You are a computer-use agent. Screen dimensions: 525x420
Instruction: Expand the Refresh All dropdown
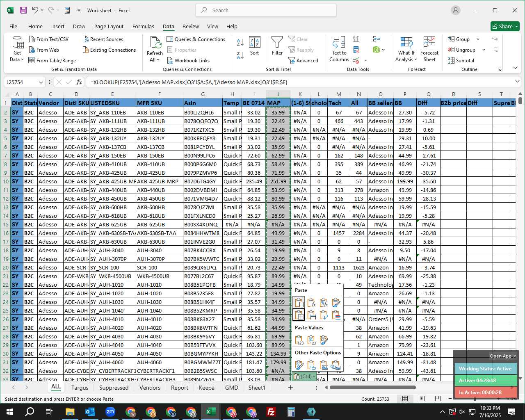pos(155,60)
